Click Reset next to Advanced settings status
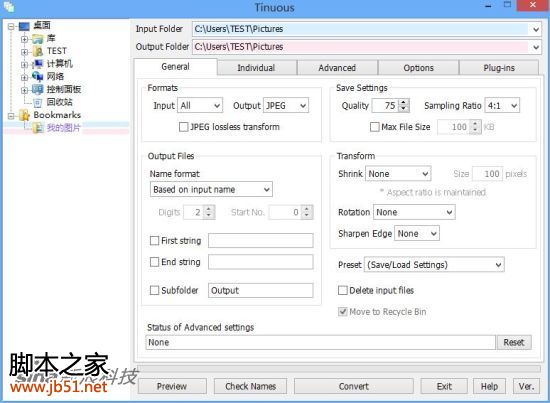The width and height of the screenshot is (550, 403). point(514,342)
